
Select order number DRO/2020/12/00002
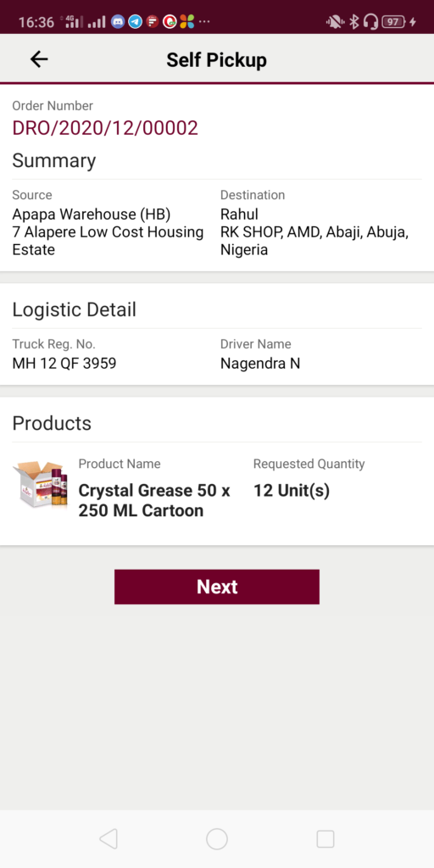click(105, 128)
